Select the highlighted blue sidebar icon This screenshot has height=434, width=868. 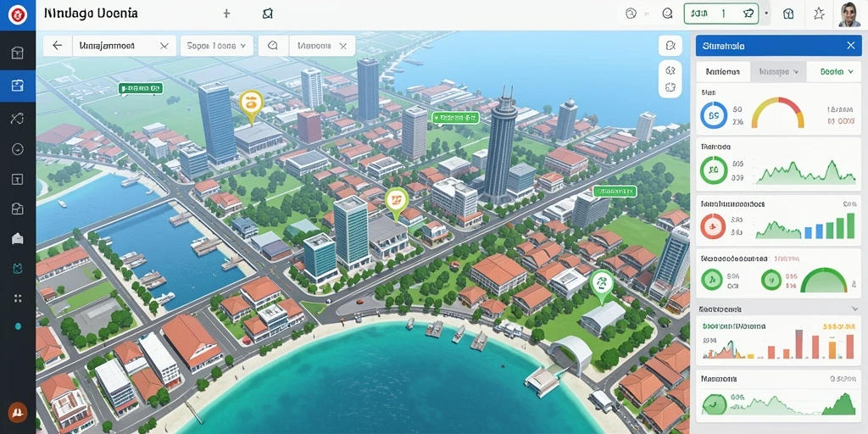point(18,86)
